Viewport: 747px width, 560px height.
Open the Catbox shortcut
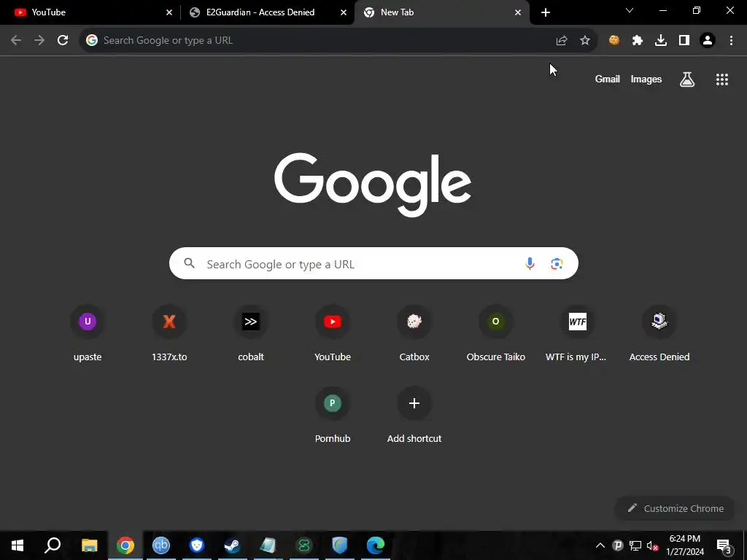414,333
